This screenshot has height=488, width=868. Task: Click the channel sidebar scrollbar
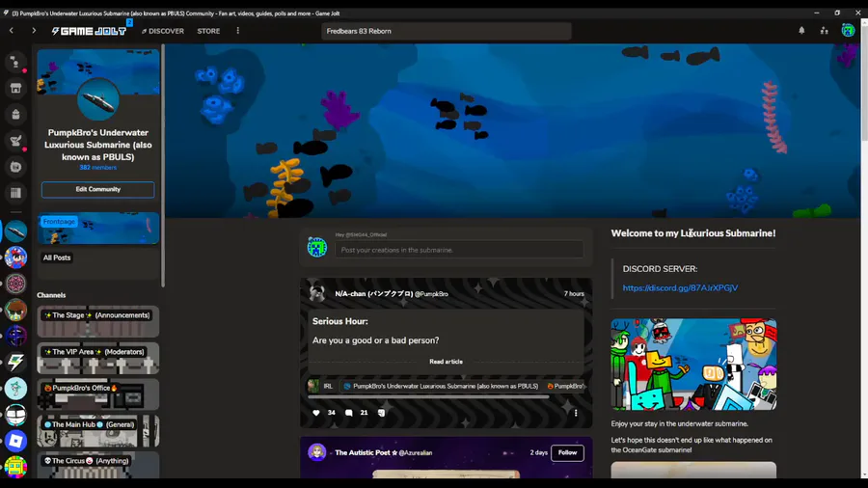[x=163, y=166]
